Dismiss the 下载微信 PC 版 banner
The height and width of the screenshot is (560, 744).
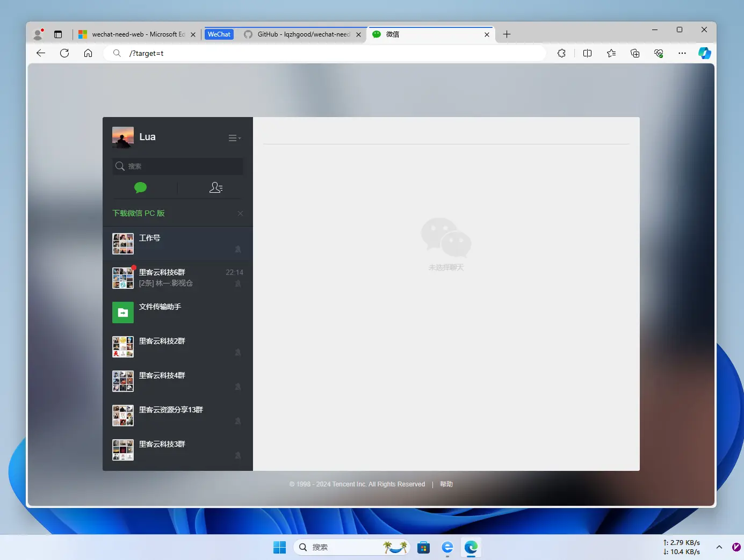[x=240, y=213]
